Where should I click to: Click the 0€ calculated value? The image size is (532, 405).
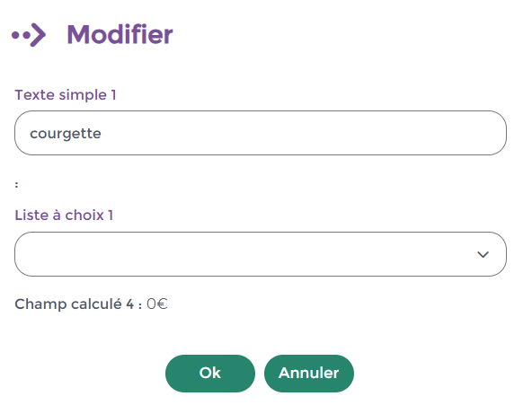(156, 304)
